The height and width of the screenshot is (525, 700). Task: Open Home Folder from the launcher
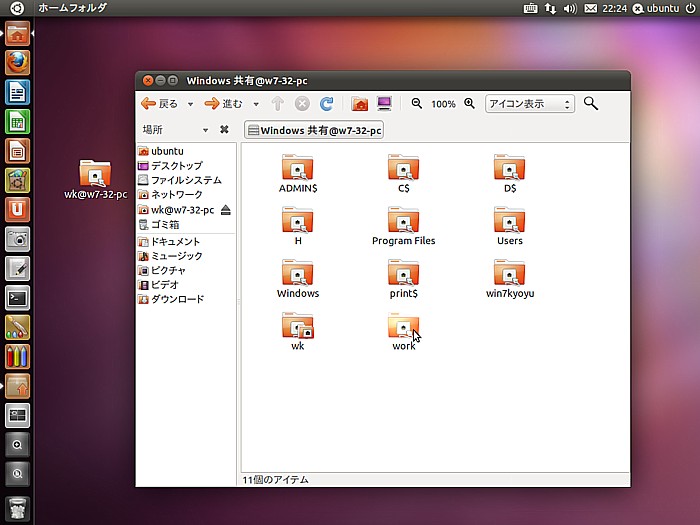point(17,33)
